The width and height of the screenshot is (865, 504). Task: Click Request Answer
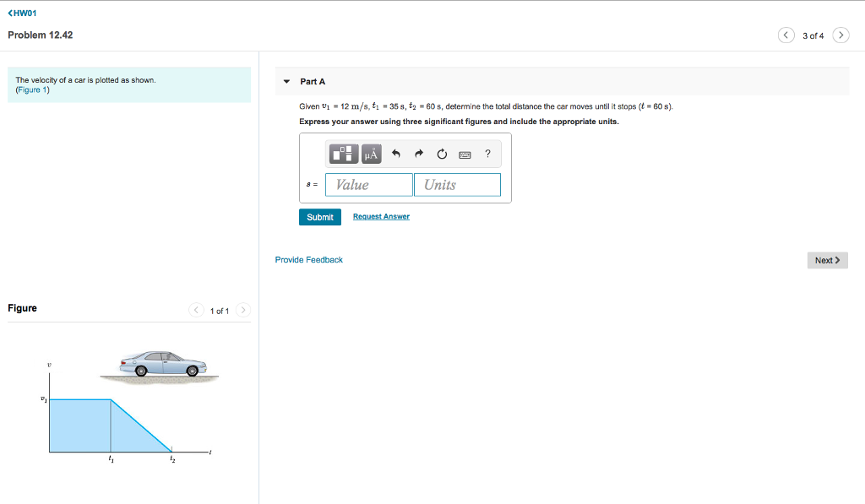click(x=381, y=216)
